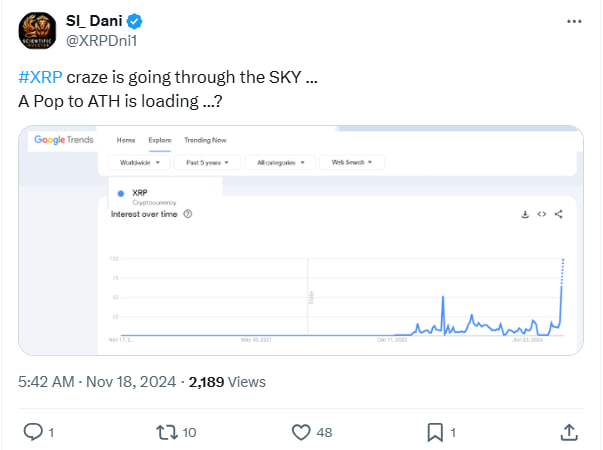The image size is (603, 450).
Task: Open the share tweet icon
Action: (x=569, y=432)
